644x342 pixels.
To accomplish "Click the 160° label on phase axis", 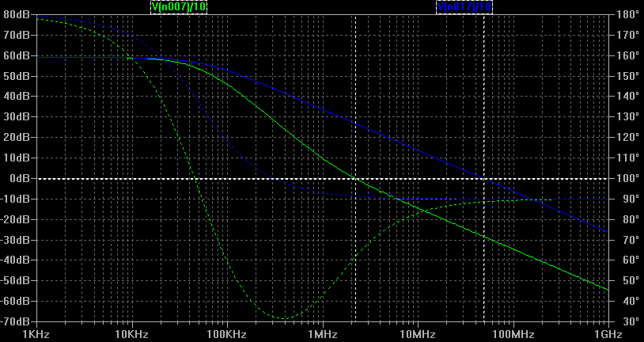I will pos(628,55).
